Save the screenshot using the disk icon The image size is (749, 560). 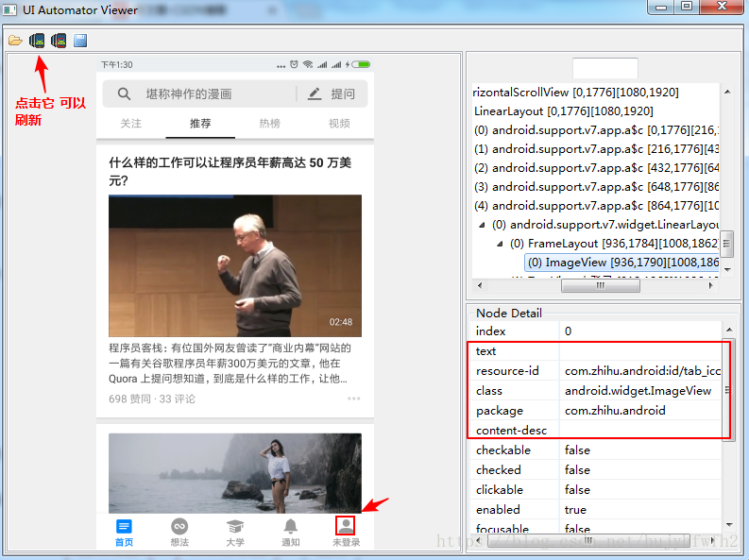(x=80, y=41)
